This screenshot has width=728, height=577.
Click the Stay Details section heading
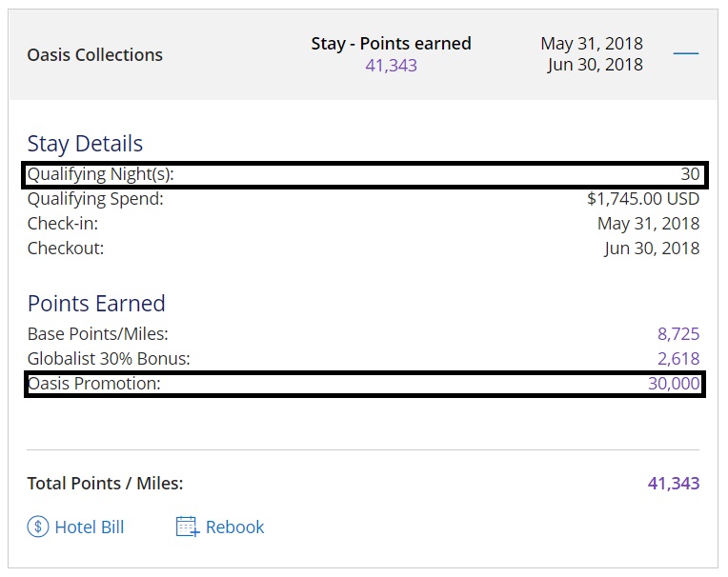(x=85, y=144)
